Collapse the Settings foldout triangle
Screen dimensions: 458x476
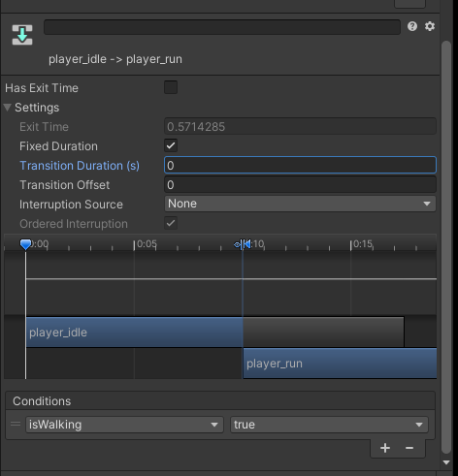(8, 108)
